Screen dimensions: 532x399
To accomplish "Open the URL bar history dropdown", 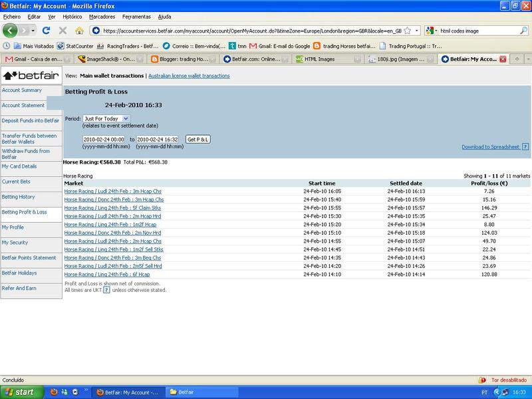I will tap(417, 31).
